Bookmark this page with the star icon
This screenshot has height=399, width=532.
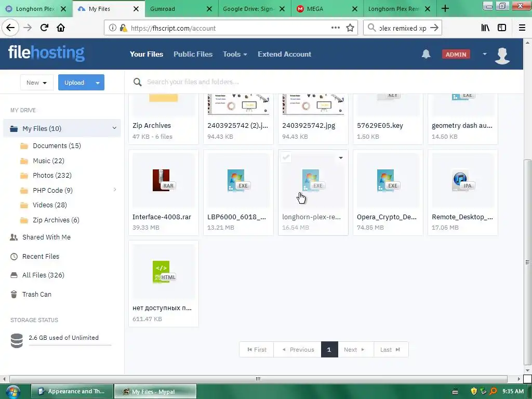coord(350,28)
